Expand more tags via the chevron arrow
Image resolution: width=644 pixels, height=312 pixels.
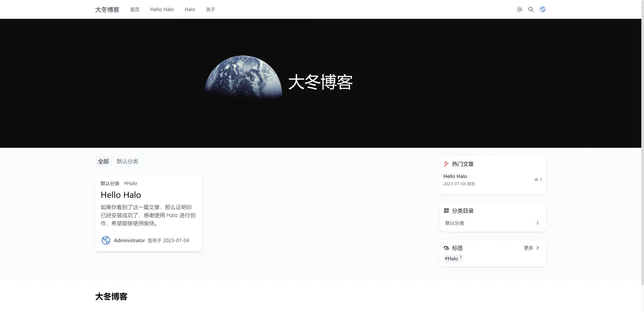[538, 248]
